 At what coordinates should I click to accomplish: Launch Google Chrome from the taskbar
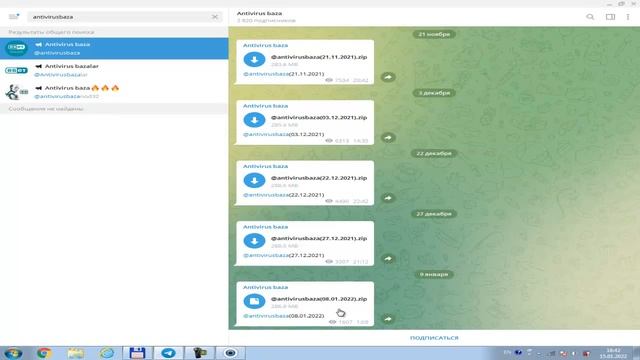click(44, 353)
